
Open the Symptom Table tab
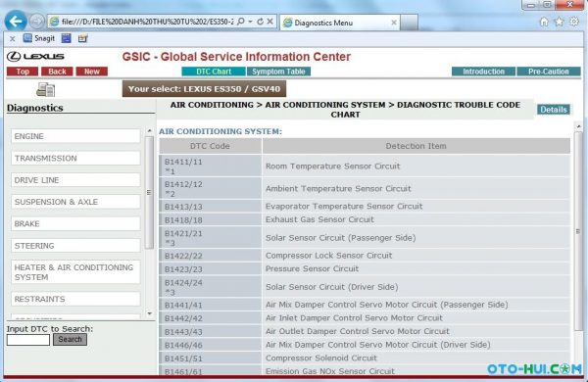click(278, 72)
